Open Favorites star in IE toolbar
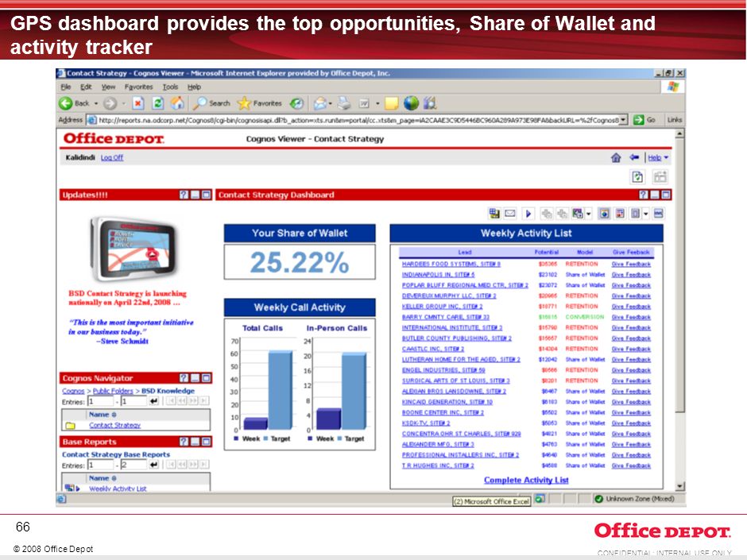This screenshot has width=747, height=560. tap(260, 102)
